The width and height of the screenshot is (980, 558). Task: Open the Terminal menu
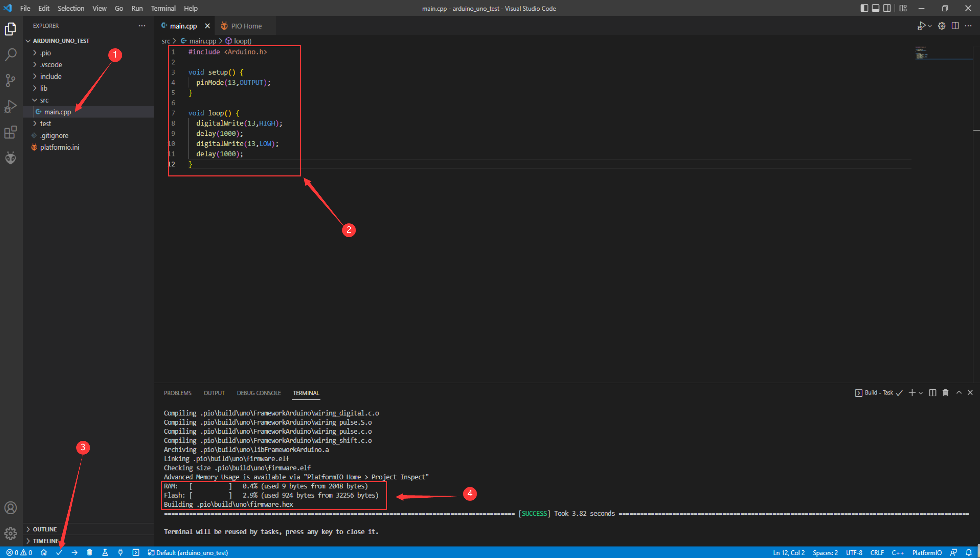pyautogui.click(x=163, y=8)
